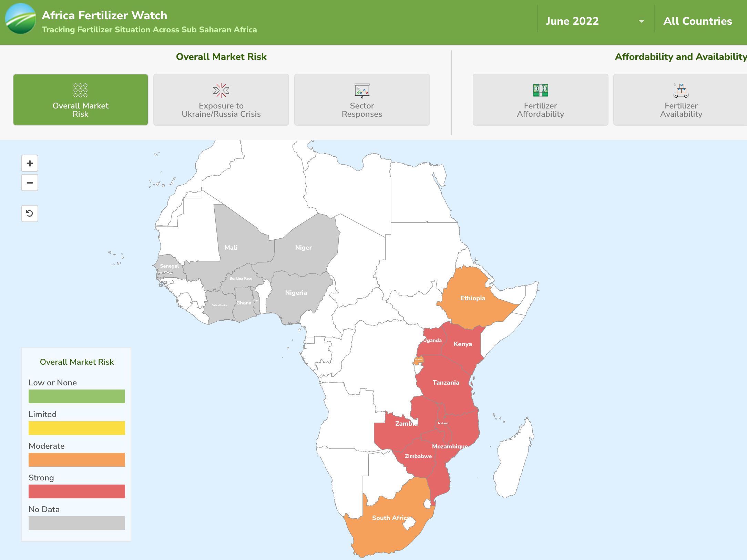Reset the map view with the undo icon

(29, 214)
